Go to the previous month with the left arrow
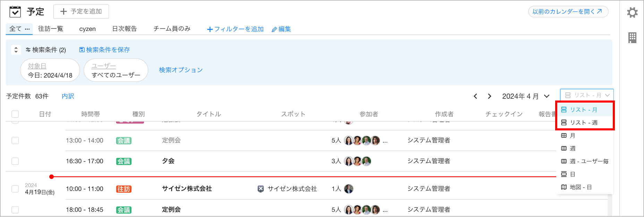The height and width of the screenshot is (217, 644). 475,96
